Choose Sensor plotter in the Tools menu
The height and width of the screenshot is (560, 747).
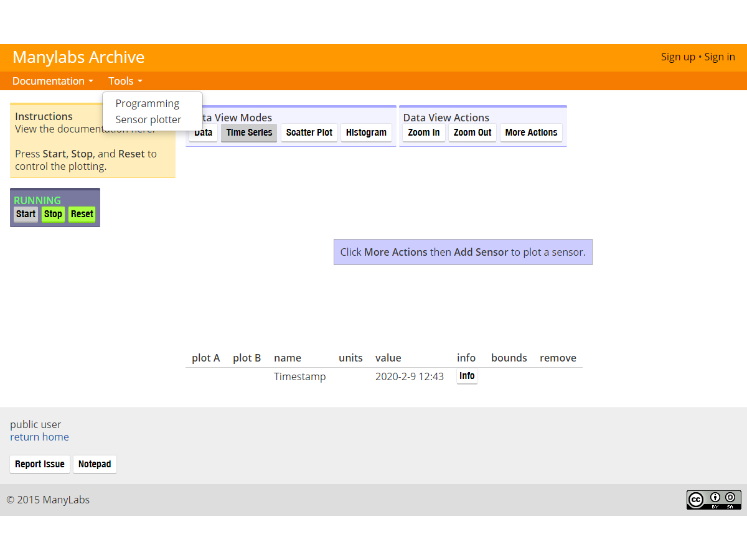pos(148,119)
